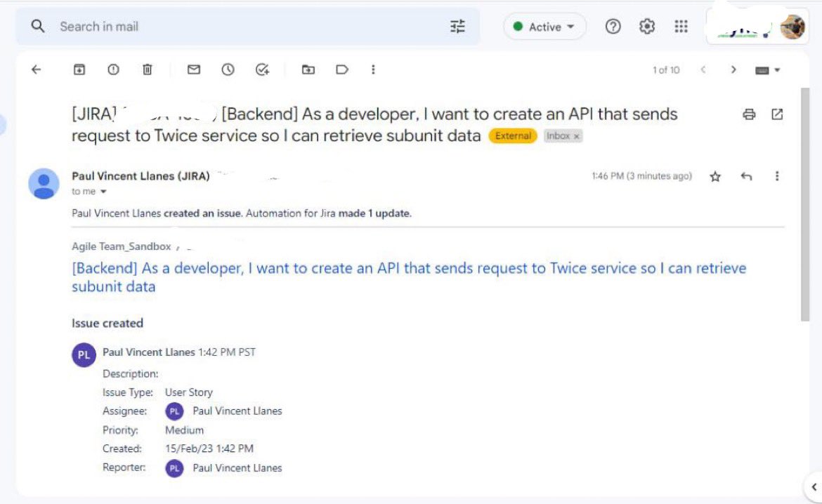Delete the email with trash icon
The height and width of the screenshot is (504, 822).
(148, 69)
